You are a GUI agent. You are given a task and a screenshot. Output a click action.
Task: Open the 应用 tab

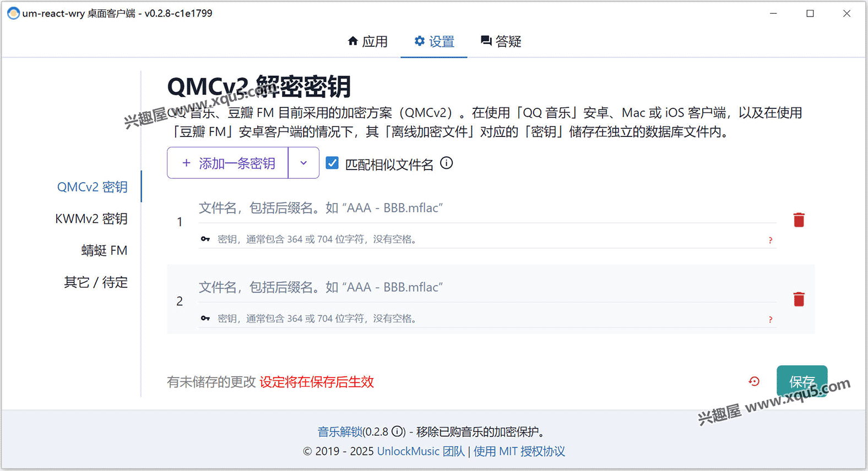(x=367, y=41)
